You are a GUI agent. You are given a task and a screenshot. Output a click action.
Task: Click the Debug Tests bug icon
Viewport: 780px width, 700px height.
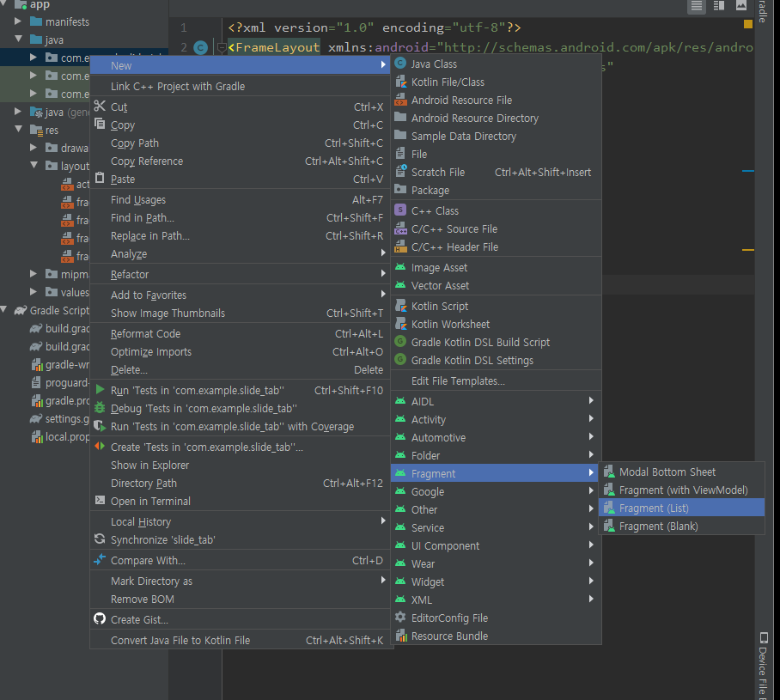100,407
